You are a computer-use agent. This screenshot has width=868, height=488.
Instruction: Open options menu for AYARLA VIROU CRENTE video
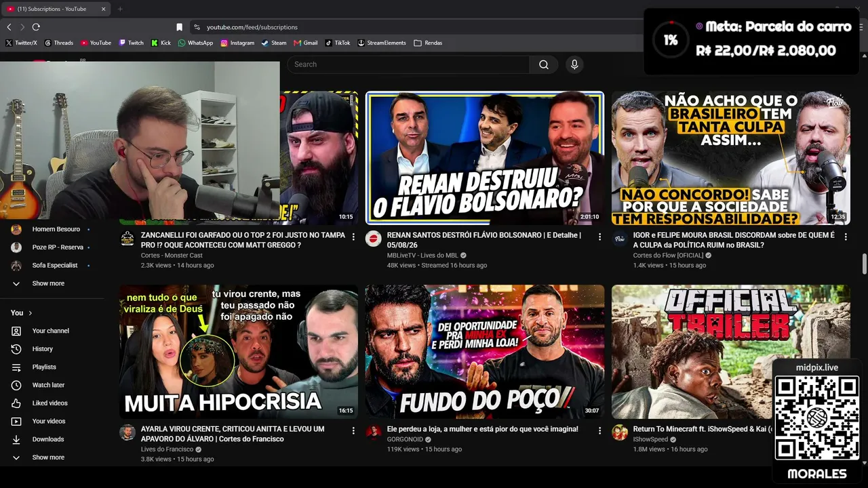[353, 430]
